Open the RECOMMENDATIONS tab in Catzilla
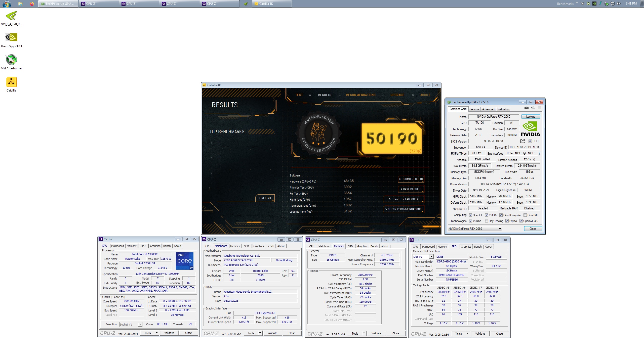This screenshot has width=644, height=362. 360,95
